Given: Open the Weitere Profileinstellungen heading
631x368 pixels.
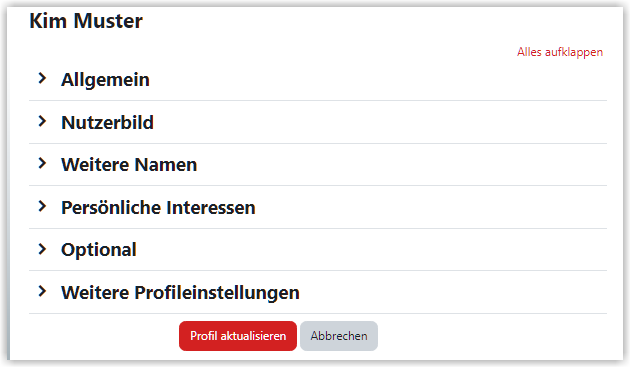Looking at the screenshot, I should click(180, 293).
